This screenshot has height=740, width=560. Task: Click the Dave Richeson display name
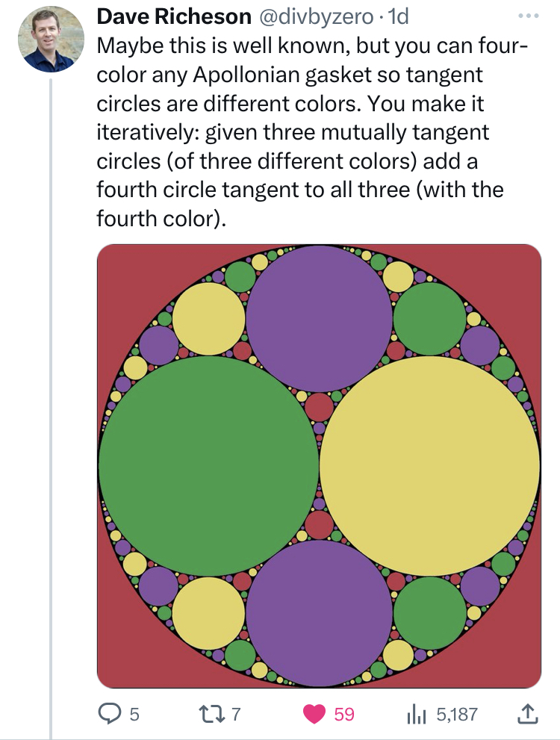174,16
